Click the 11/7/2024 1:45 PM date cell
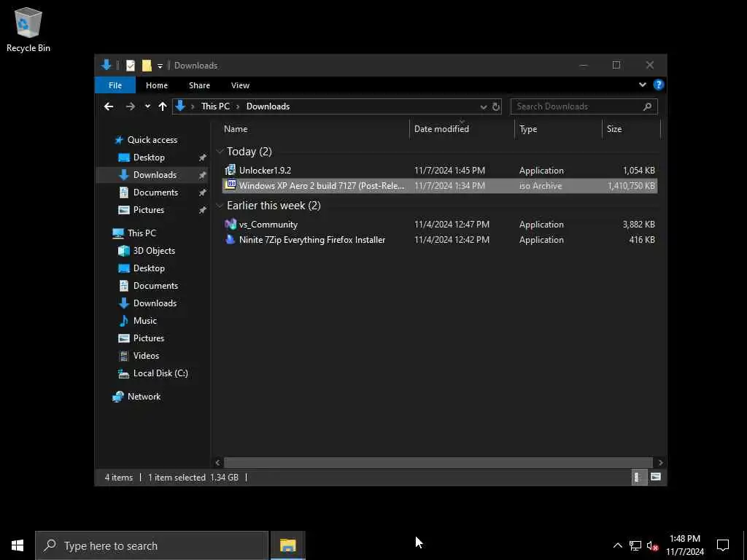The image size is (747, 560). [x=449, y=171]
